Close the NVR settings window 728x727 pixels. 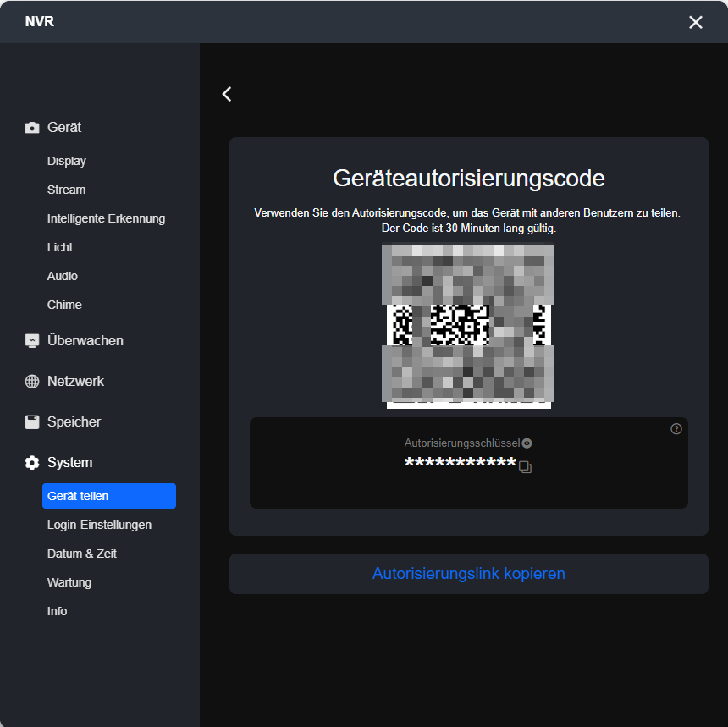tap(695, 22)
